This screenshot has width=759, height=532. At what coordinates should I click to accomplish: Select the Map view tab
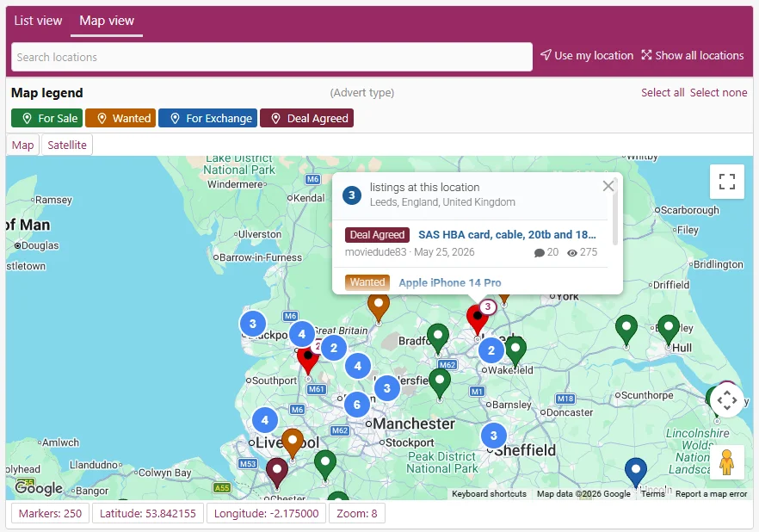click(107, 21)
